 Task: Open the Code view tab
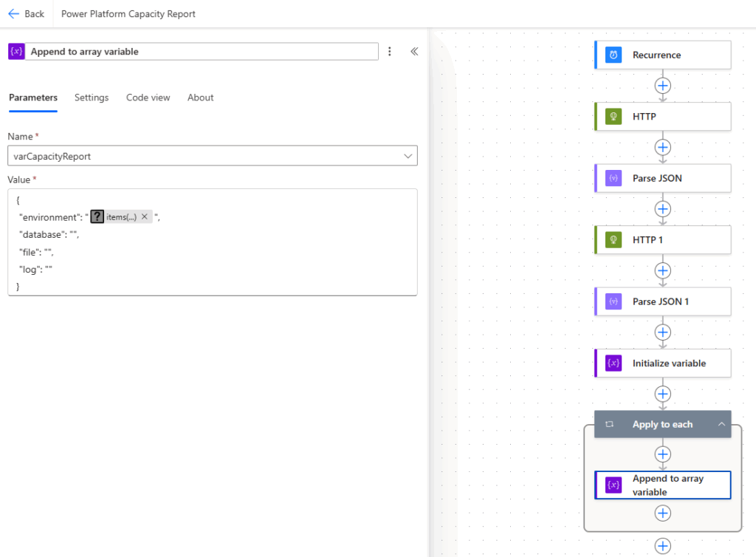pos(148,98)
